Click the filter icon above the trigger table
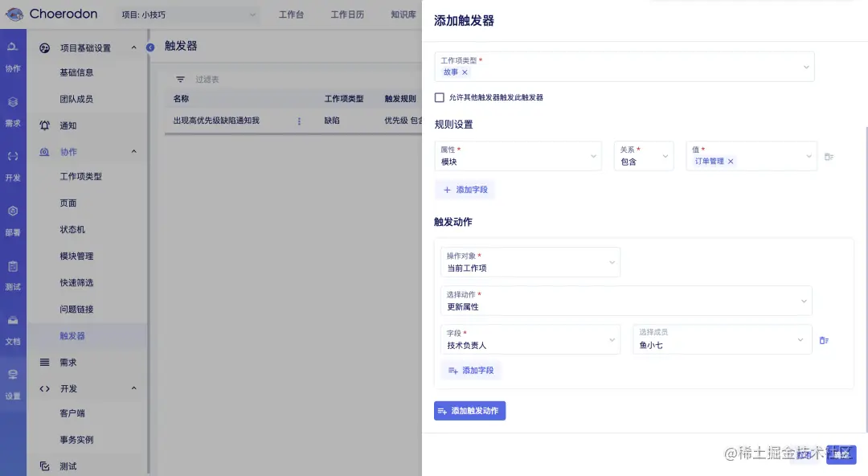This screenshot has height=476, width=868. pyautogui.click(x=181, y=80)
